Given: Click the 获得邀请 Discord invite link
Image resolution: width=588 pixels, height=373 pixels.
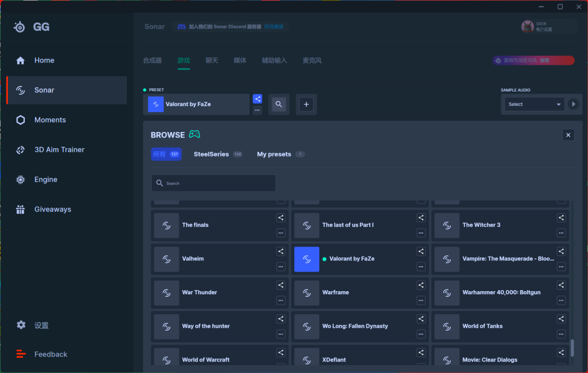Looking at the screenshot, I should coord(274,27).
